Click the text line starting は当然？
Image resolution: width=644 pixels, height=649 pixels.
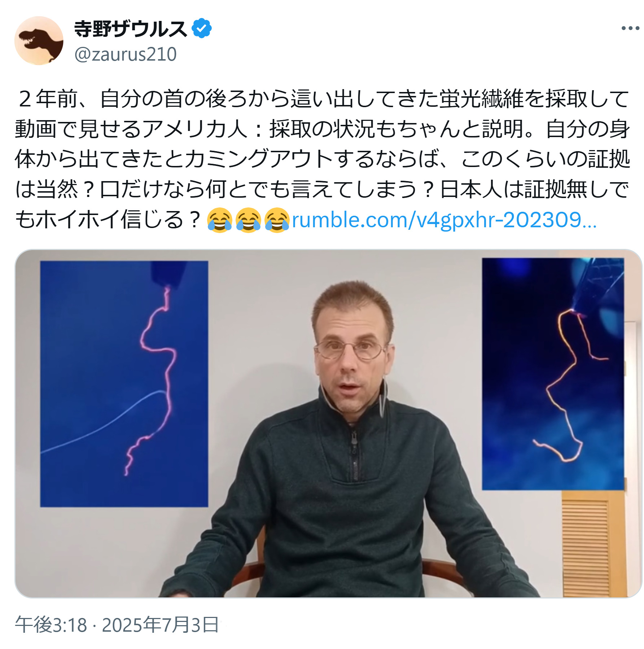tap(322, 189)
